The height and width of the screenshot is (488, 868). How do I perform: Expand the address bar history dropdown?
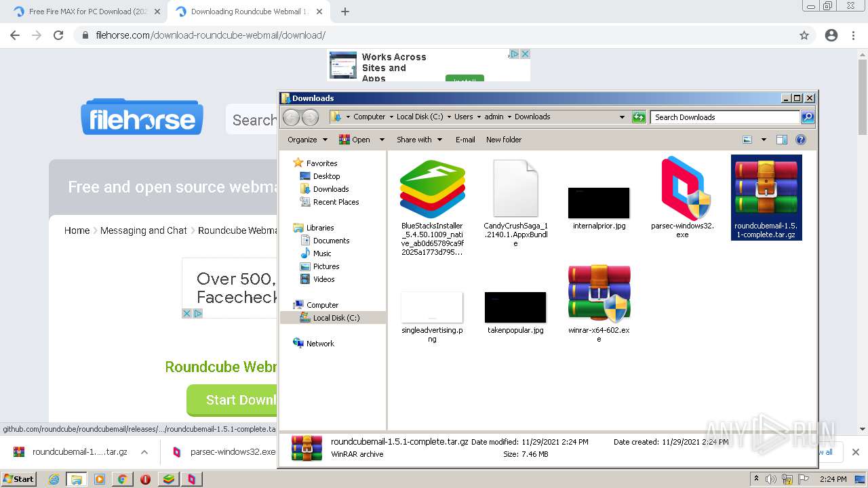[x=622, y=117]
